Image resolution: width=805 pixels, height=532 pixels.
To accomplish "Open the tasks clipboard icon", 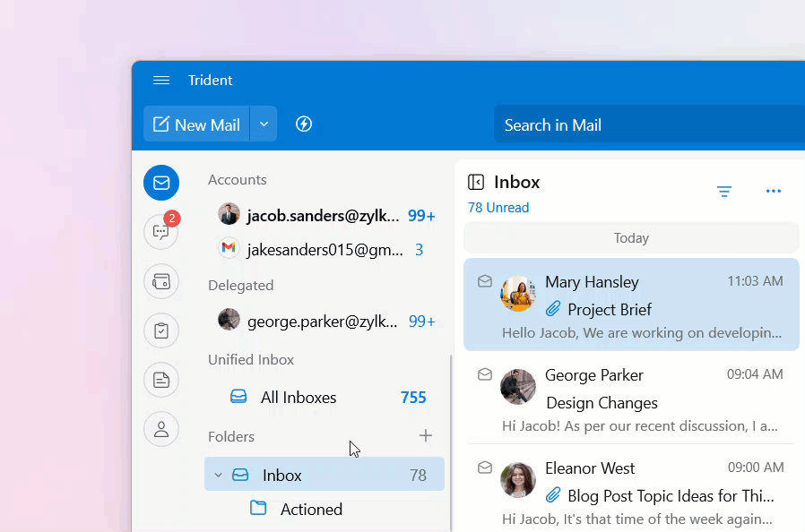I will (x=161, y=330).
